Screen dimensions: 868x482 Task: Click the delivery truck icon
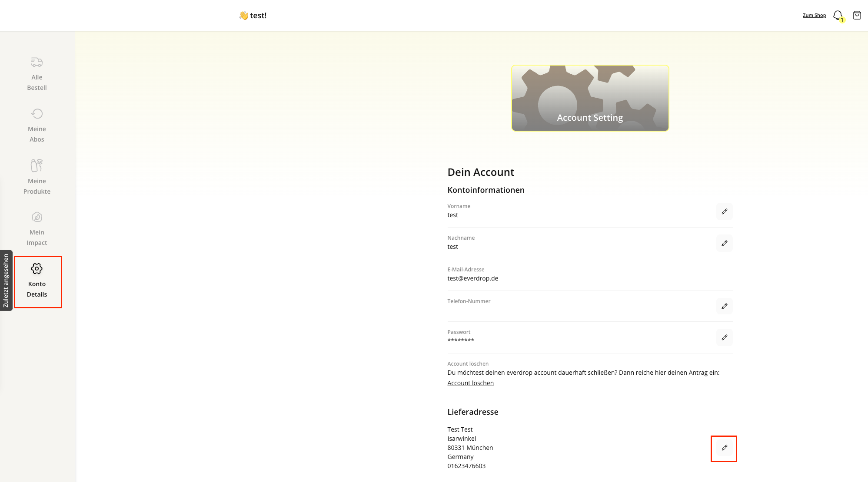tap(37, 62)
